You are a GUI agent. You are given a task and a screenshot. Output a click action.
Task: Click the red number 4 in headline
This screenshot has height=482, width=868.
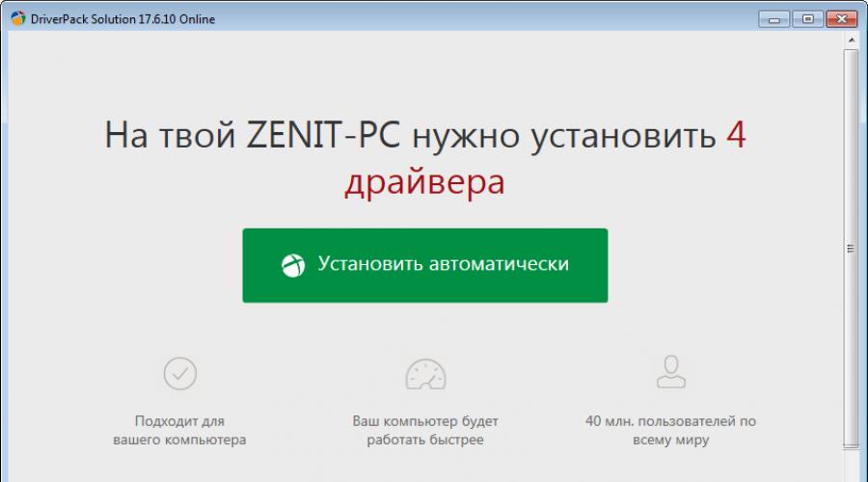pyautogui.click(x=736, y=136)
